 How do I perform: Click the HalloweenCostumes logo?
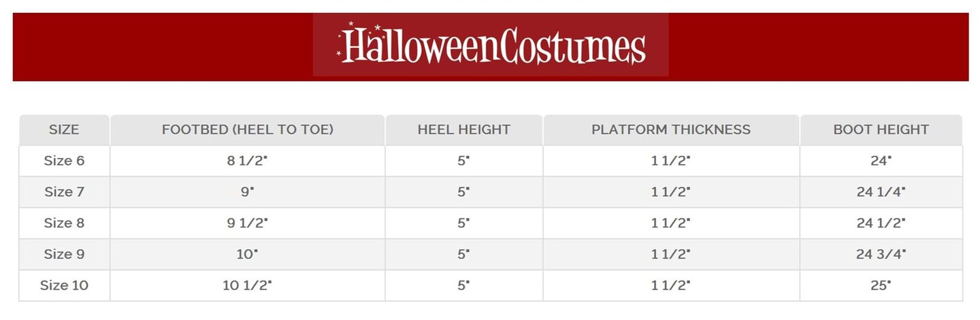point(491,46)
